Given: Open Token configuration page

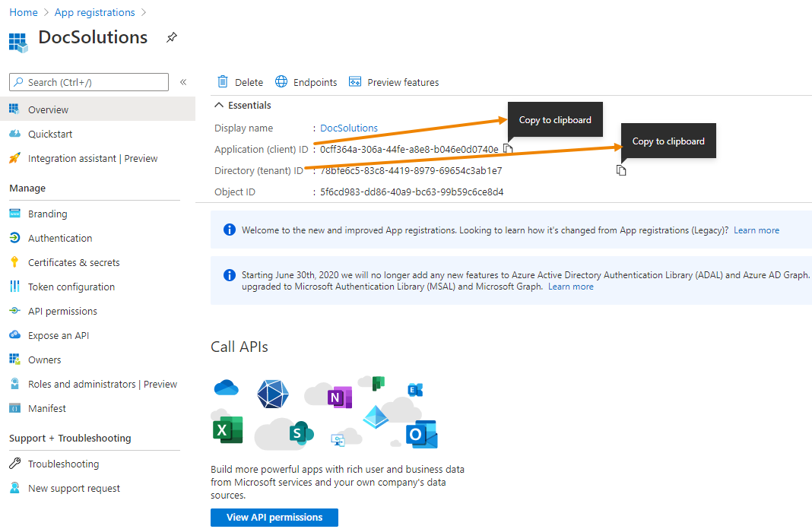Looking at the screenshot, I should [71, 287].
